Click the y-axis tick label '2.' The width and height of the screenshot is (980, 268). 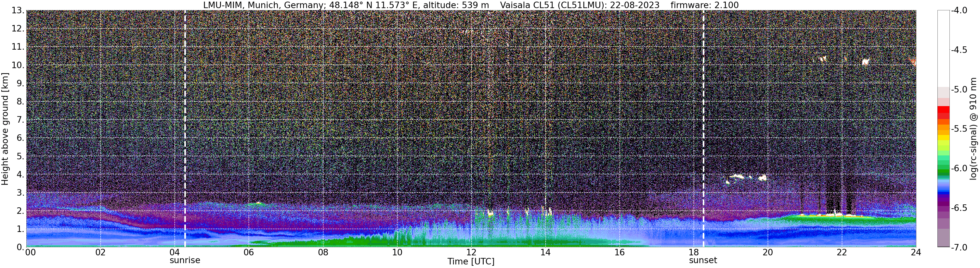tap(20, 211)
